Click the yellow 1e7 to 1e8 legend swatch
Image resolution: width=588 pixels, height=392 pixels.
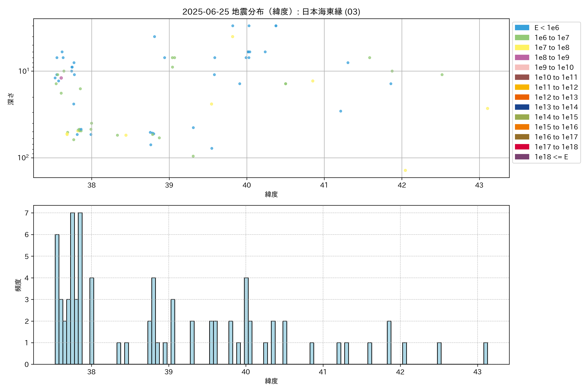[x=522, y=48]
